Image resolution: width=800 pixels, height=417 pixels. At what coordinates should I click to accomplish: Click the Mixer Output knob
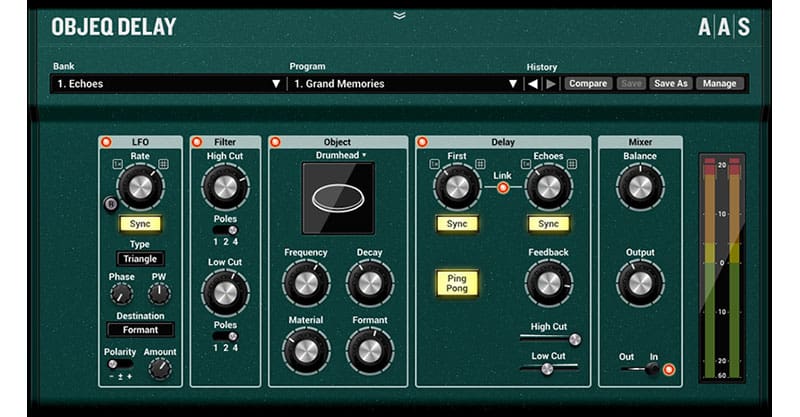(640, 283)
